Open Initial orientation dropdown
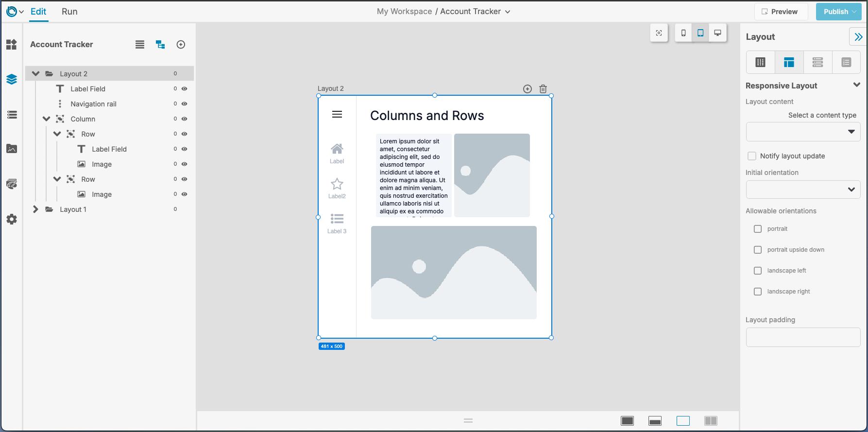The image size is (868, 432). tap(803, 190)
